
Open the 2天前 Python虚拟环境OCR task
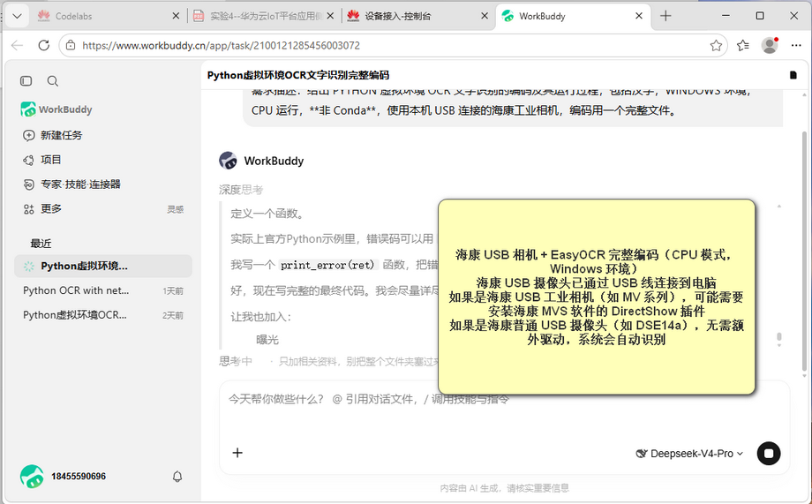103,315
